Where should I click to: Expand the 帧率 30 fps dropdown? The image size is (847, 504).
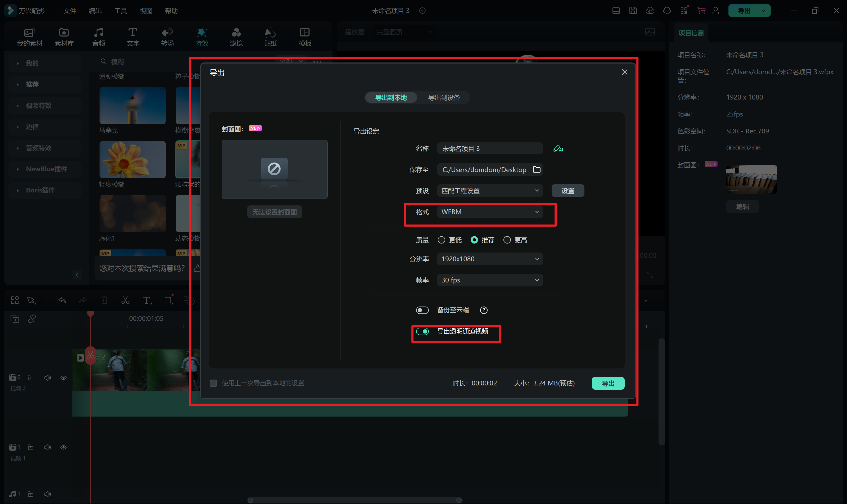pos(489,280)
